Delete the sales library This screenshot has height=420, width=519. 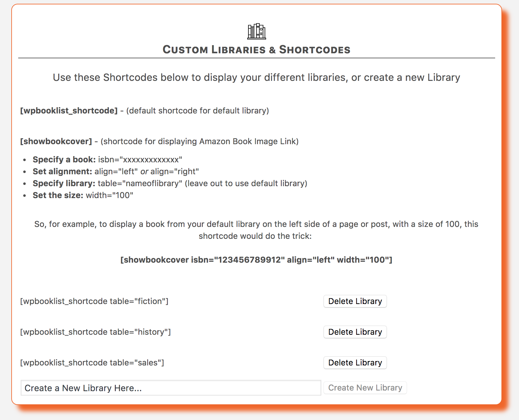[x=355, y=363]
